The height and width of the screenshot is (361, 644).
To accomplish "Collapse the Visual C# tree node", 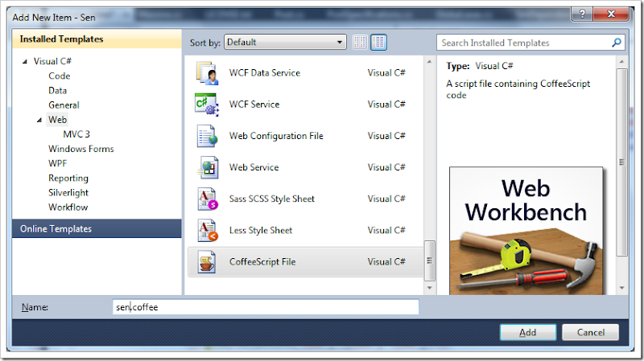I will click(x=25, y=62).
